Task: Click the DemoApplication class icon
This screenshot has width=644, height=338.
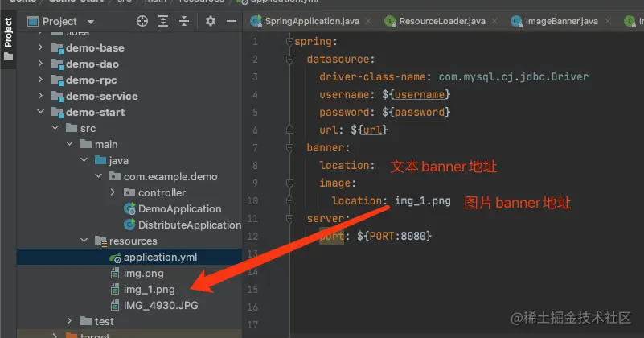Action: point(129,209)
